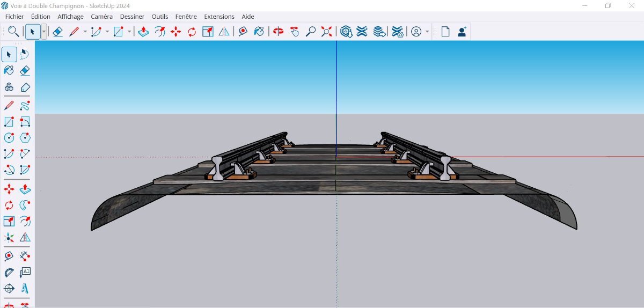Open the Dessiner menu
Image resolution: width=644 pixels, height=308 pixels.
pyautogui.click(x=132, y=17)
